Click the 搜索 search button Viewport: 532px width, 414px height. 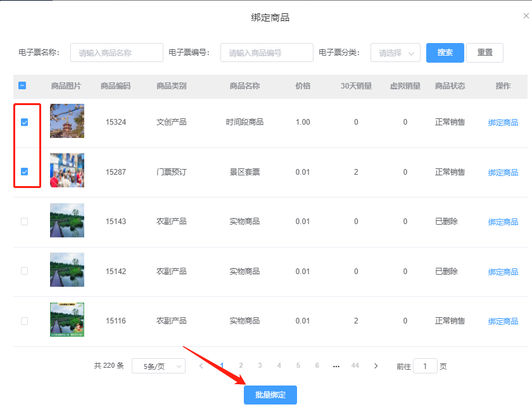pyautogui.click(x=445, y=53)
